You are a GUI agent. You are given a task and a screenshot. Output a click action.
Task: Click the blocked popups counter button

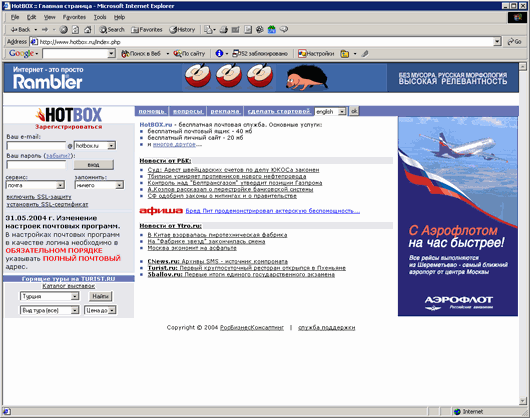pos(260,53)
